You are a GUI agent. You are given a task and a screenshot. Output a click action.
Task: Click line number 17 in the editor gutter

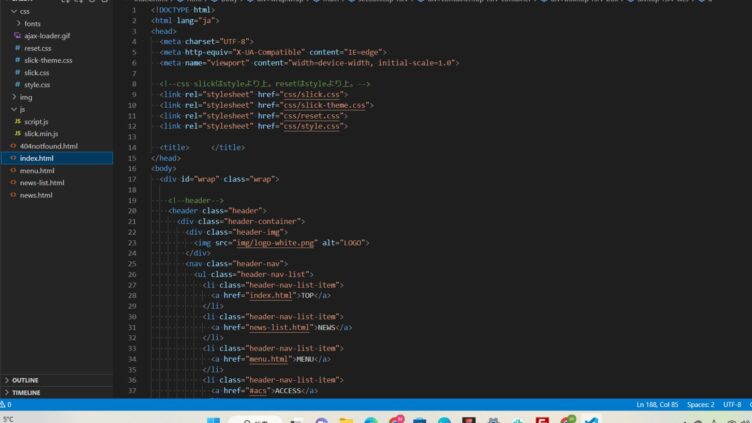point(132,179)
